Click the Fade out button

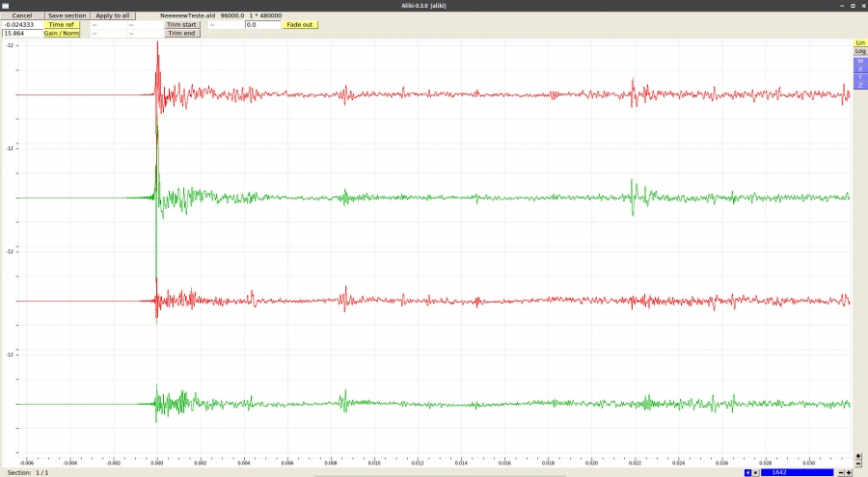[300, 24]
